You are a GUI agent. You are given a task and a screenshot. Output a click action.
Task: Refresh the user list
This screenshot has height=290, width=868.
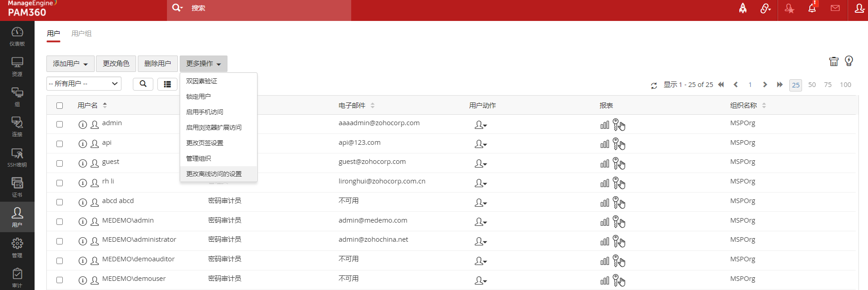pos(654,86)
